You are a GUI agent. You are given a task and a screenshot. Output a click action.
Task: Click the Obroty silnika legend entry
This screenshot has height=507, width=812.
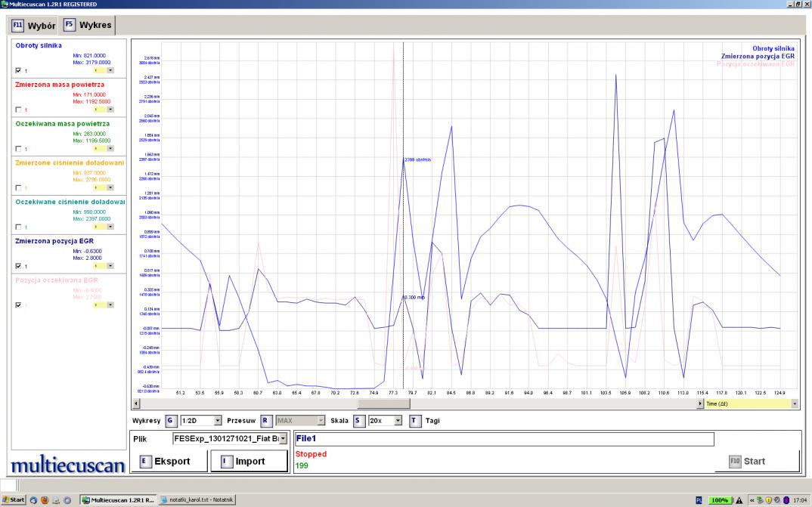[x=773, y=48]
